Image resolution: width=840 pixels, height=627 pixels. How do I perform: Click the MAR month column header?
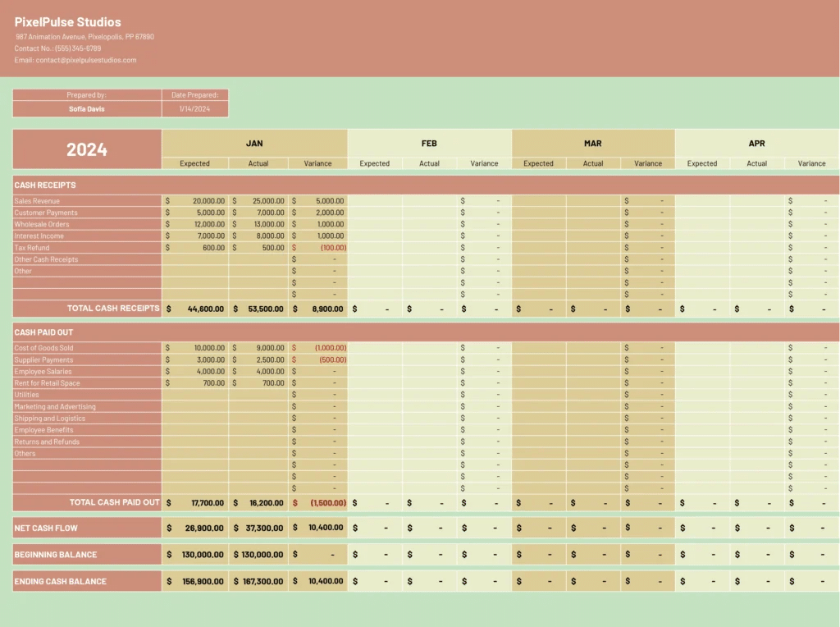[x=592, y=143]
